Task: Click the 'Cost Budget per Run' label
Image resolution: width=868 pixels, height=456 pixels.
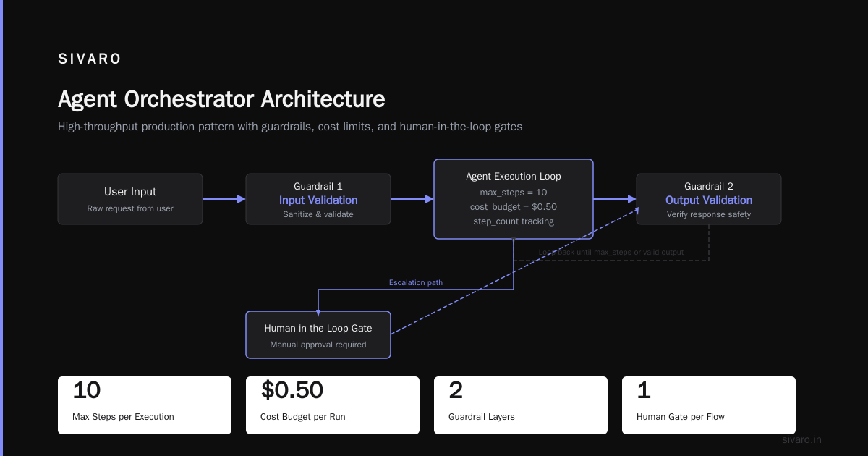Action: pos(303,417)
